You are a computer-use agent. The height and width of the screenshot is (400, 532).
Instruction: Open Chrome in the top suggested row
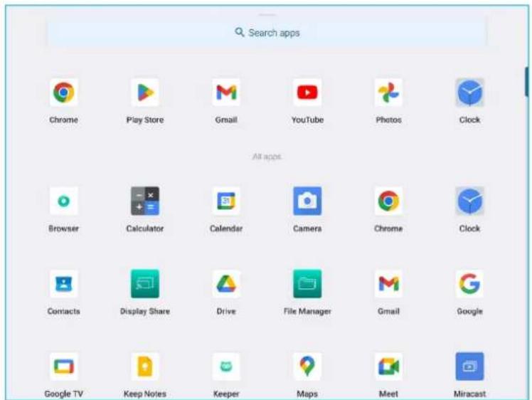coord(63,93)
